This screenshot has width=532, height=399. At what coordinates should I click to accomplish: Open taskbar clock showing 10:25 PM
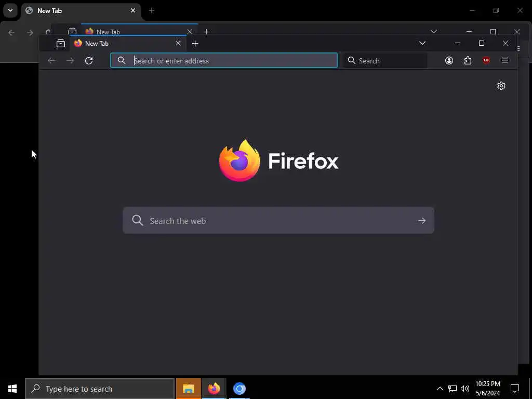(x=488, y=389)
